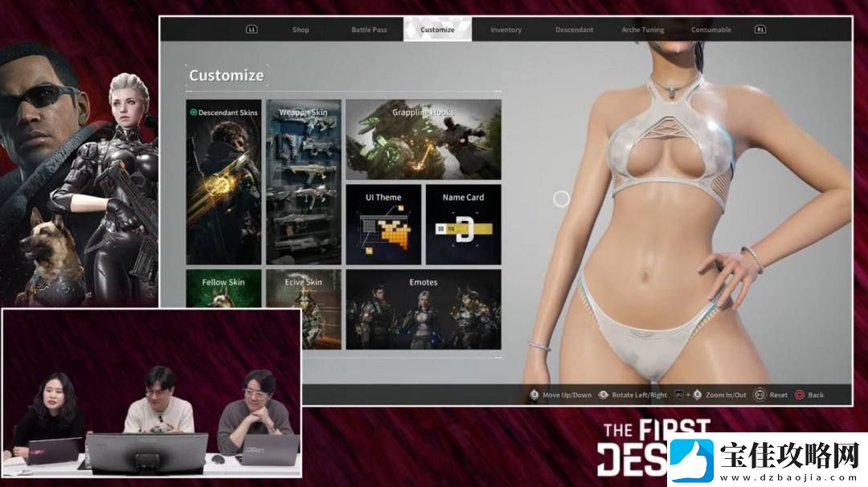The width and height of the screenshot is (868, 487).
Task: Open the Grappling Hooks category
Action: click(424, 140)
